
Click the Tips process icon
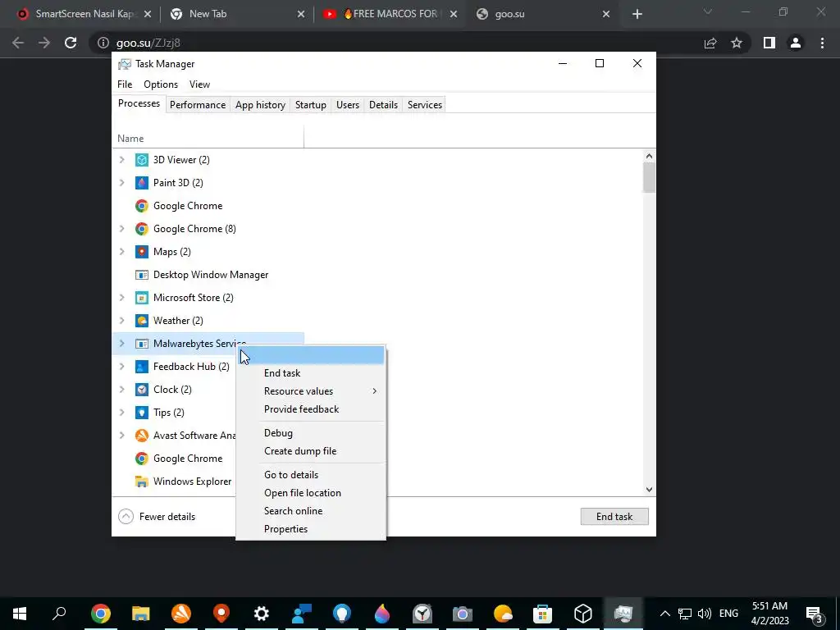(x=141, y=413)
